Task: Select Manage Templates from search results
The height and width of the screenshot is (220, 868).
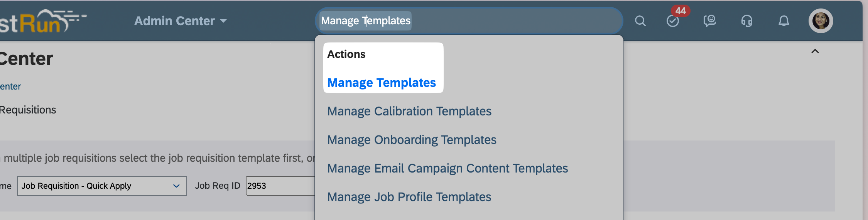Action: (x=382, y=83)
